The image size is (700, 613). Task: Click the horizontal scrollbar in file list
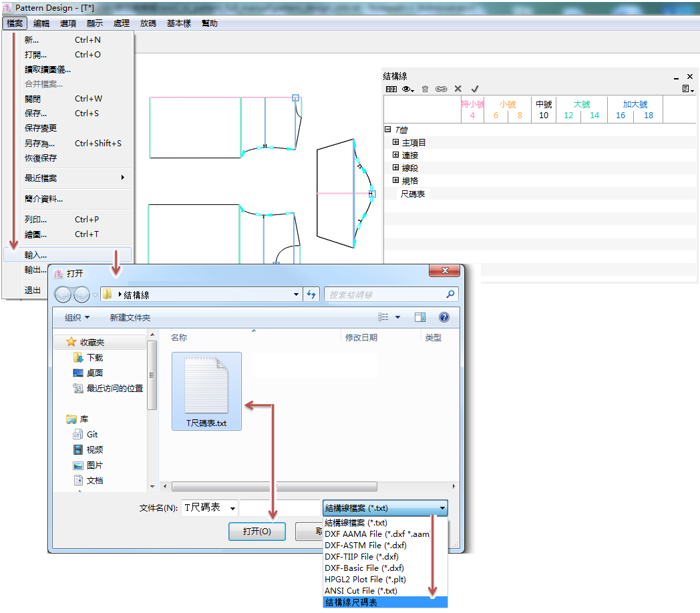(274, 486)
